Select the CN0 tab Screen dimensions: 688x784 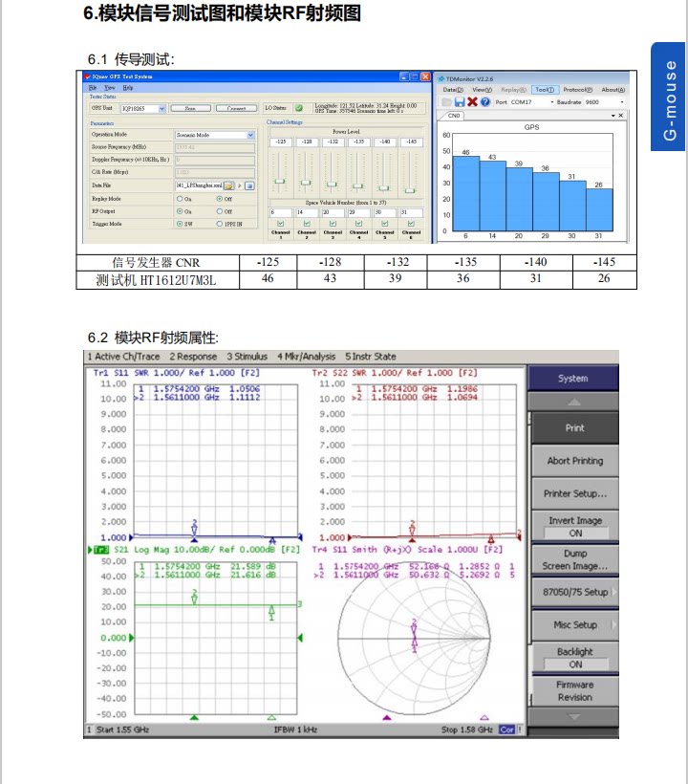(454, 116)
